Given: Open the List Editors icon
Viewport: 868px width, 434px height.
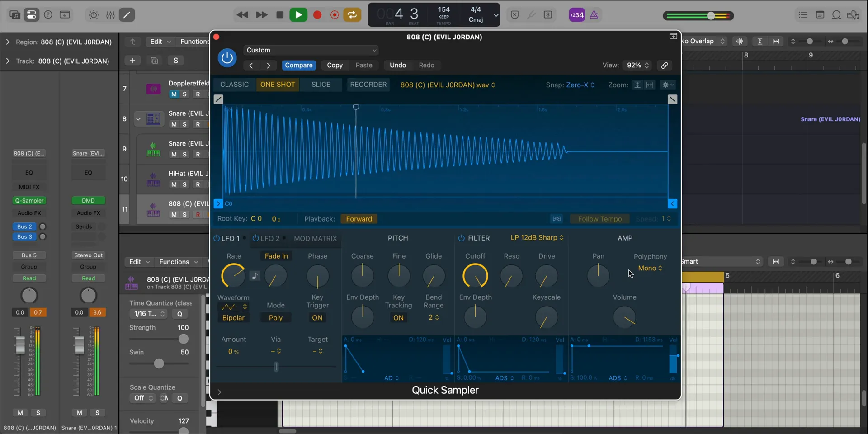Looking at the screenshot, I should click(x=803, y=15).
